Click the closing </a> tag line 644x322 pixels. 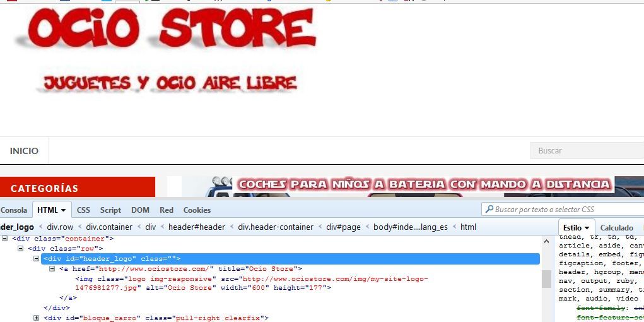click(68, 298)
